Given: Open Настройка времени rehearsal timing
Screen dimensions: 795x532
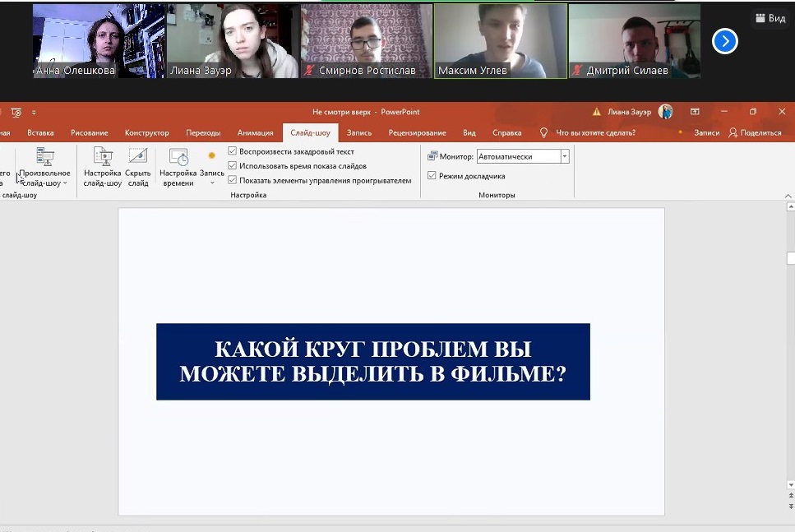Looking at the screenshot, I should pyautogui.click(x=178, y=158).
